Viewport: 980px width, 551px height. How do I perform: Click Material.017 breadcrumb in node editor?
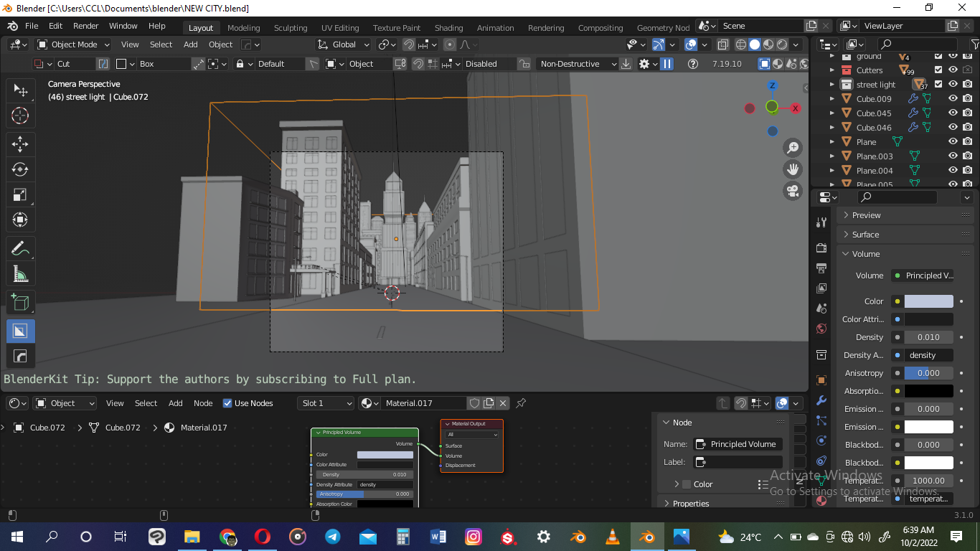point(196,428)
